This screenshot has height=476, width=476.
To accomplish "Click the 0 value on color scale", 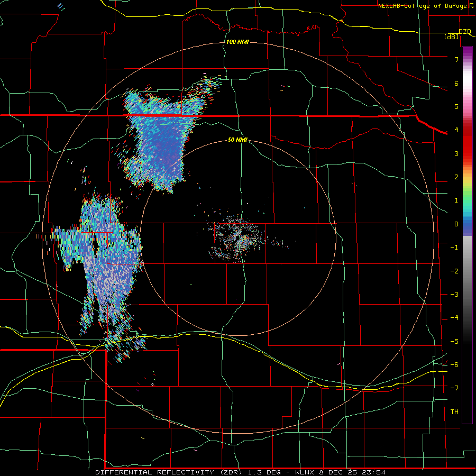I will click(x=456, y=224).
